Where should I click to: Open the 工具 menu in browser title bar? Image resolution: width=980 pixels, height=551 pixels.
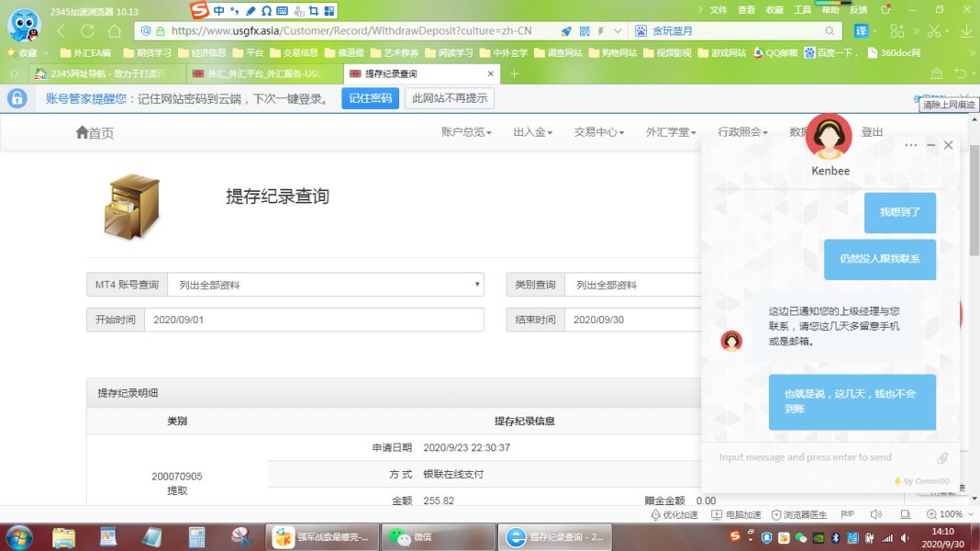(802, 9)
